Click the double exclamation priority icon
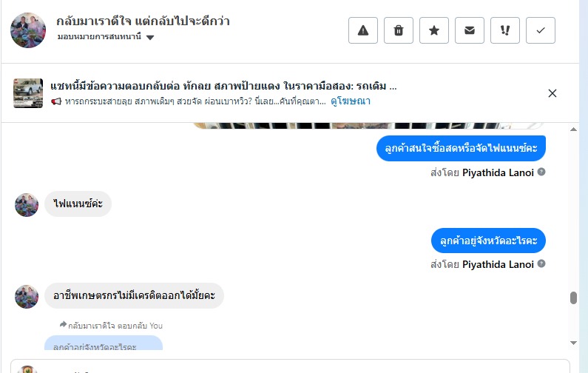588x373 pixels. click(x=505, y=30)
